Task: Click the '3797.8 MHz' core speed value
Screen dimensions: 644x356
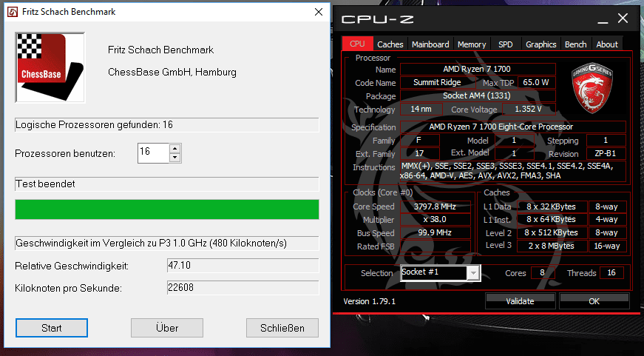Action: pos(435,206)
